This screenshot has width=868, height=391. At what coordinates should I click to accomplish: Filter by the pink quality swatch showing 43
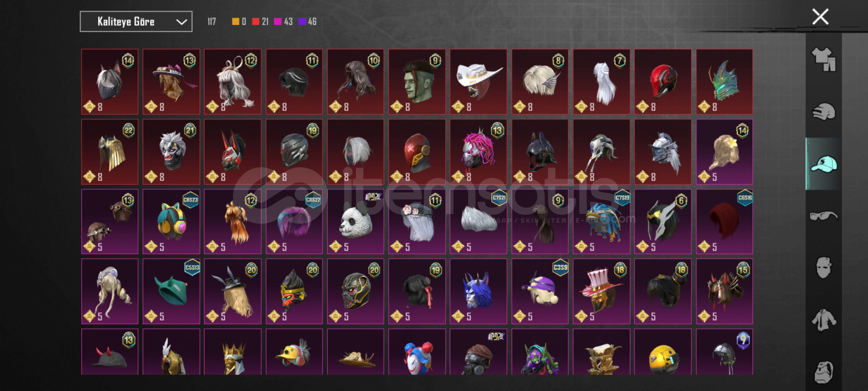coord(283,22)
